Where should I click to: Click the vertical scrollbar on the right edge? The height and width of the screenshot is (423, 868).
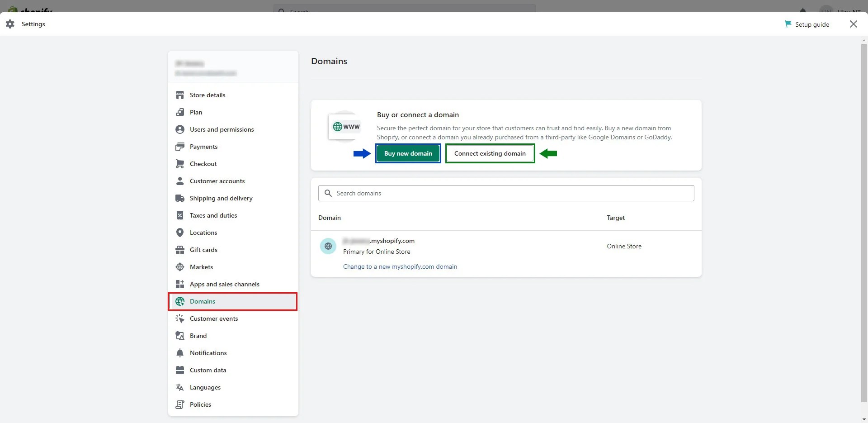tap(863, 226)
